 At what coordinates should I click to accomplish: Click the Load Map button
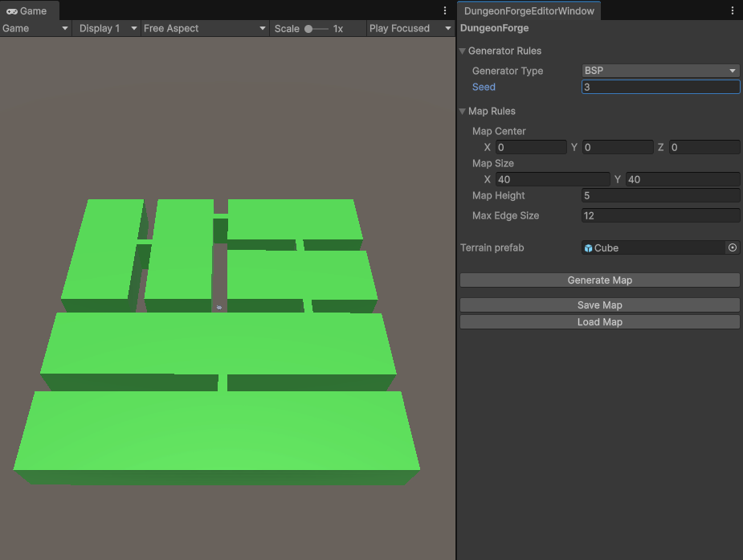599,322
